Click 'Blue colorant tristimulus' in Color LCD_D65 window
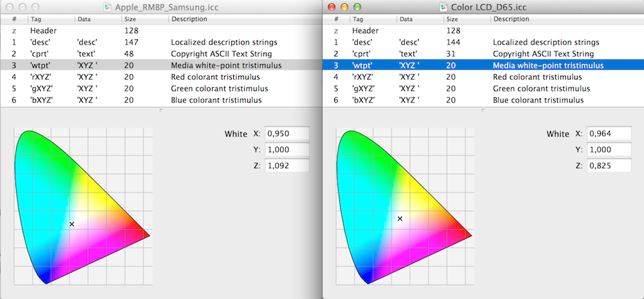Viewport: 644px width, 299px height. coord(538,100)
